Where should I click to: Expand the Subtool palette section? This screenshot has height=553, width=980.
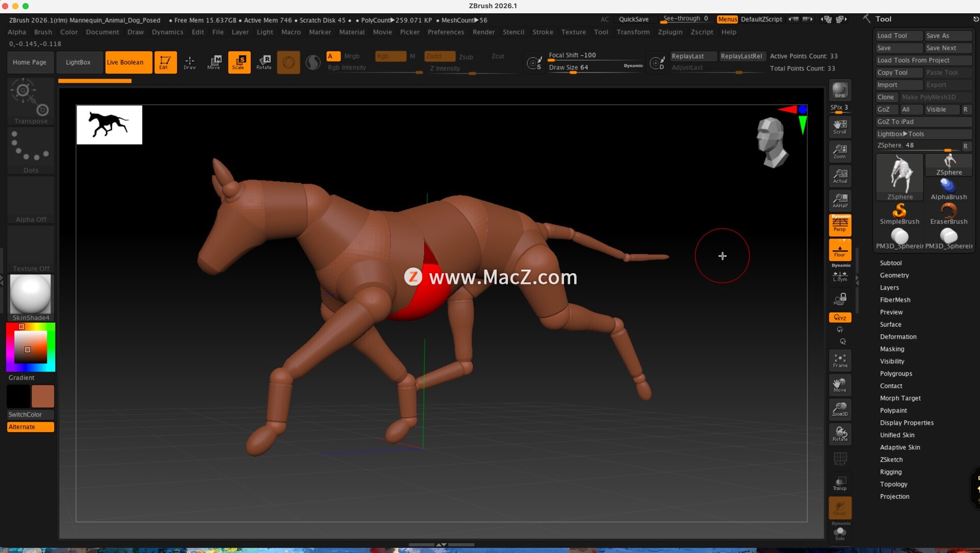[891, 263]
